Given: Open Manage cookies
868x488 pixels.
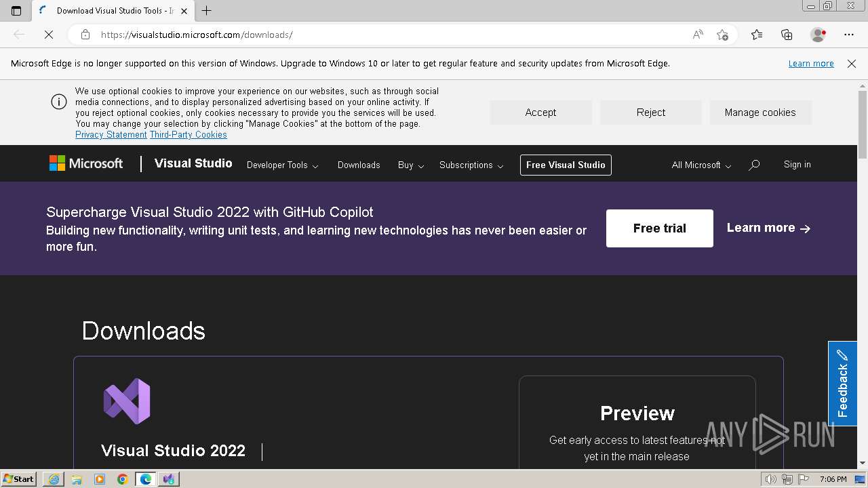Looking at the screenshot, I should coord(760,113).
